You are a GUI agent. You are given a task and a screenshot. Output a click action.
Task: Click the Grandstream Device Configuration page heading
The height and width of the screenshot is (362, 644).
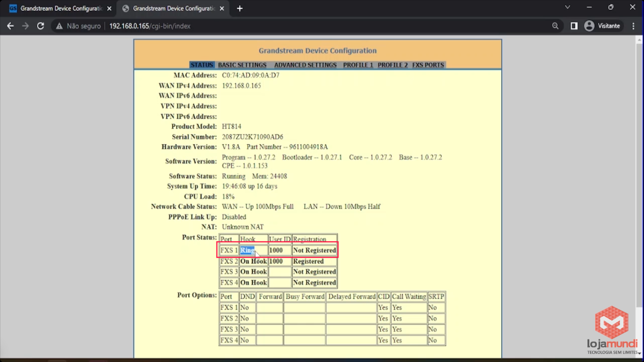point(318,51)
